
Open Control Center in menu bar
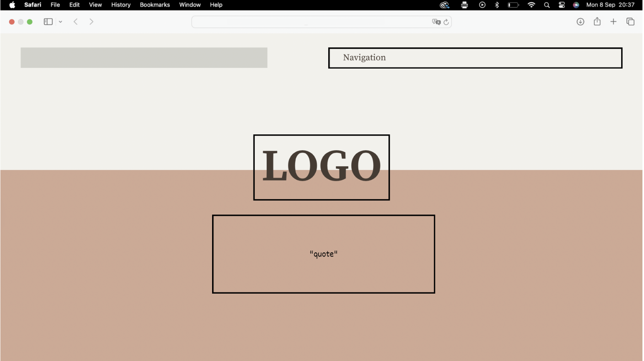(x=562, y=5)
